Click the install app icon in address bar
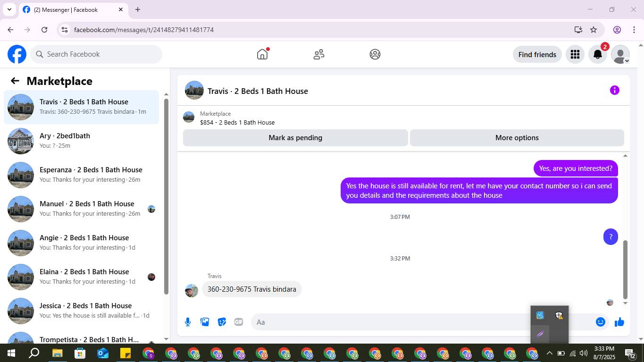Image resolution: width=644 pixels, height=362 pixels. (578, 30)
